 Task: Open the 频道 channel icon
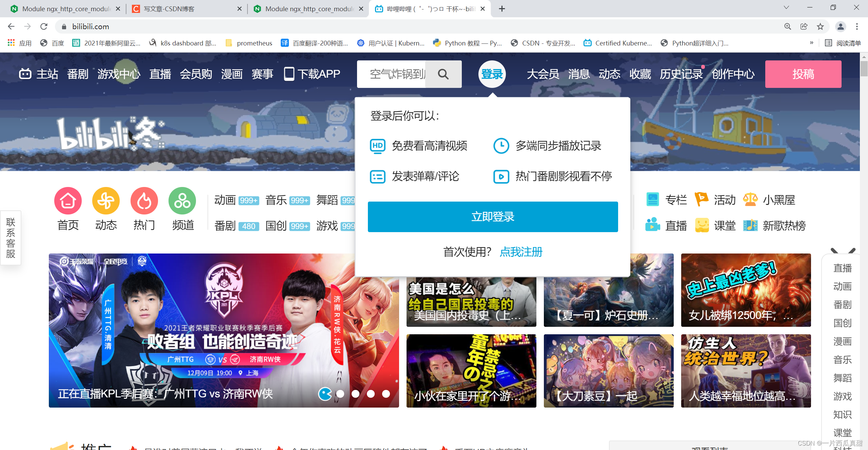(182, 201)
